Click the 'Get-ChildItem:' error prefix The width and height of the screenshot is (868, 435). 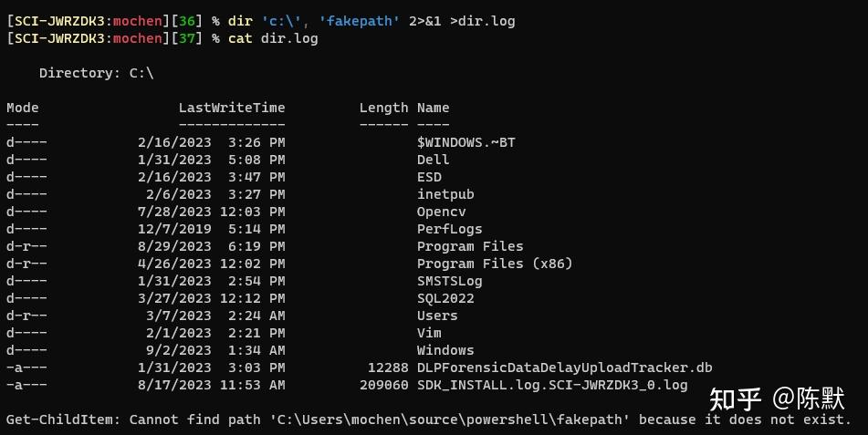click(x=64, y=419)
